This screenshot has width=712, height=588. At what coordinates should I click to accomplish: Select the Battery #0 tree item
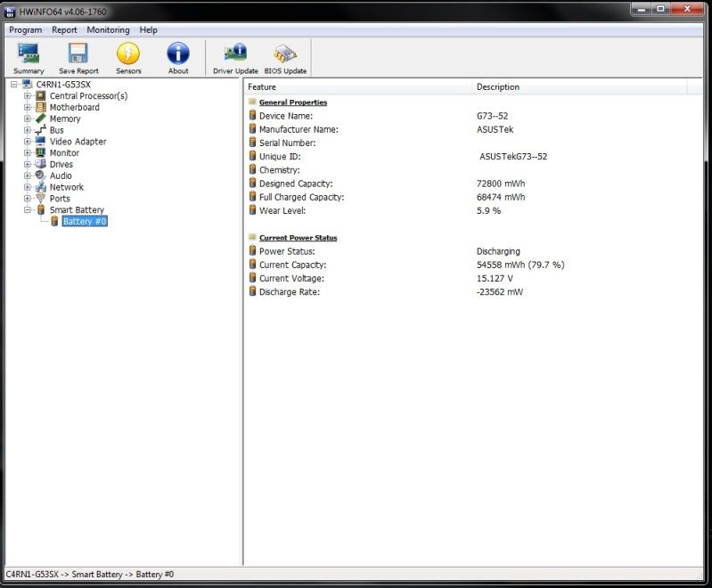[x=85, y=221]
